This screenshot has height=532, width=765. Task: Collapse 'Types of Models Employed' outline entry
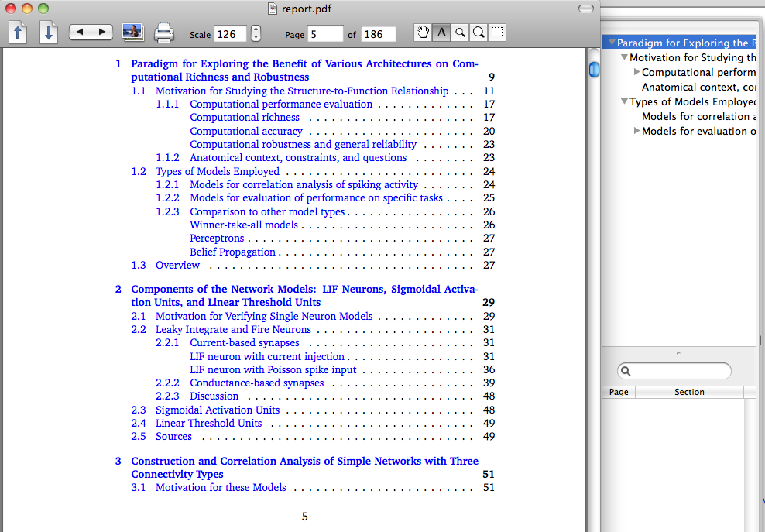pyautogui.click(x=624, y=101)
